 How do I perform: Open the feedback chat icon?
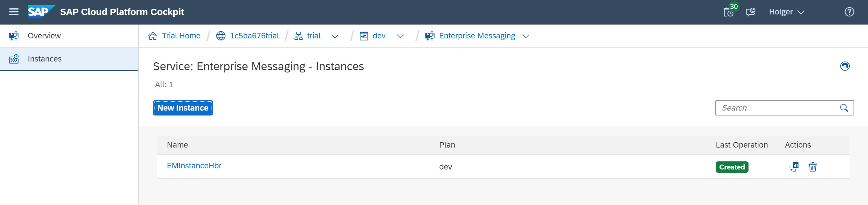(751, 12)
